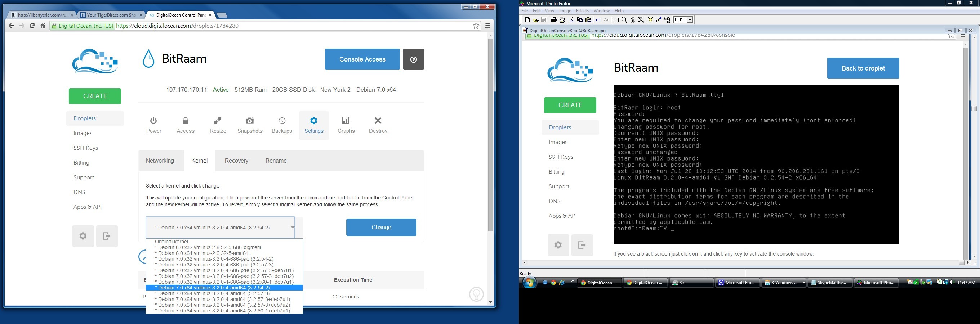This screenshot has width=980, height=324.
Task: Reload the DigitalOcean page in Chrome
Action: pyautogui.click(x=32, y=26)
